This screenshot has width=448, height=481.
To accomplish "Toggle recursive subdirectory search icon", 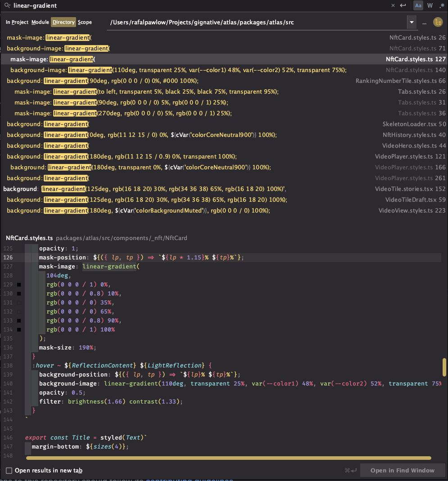I will pyautogui.click(x=438, y=22).
